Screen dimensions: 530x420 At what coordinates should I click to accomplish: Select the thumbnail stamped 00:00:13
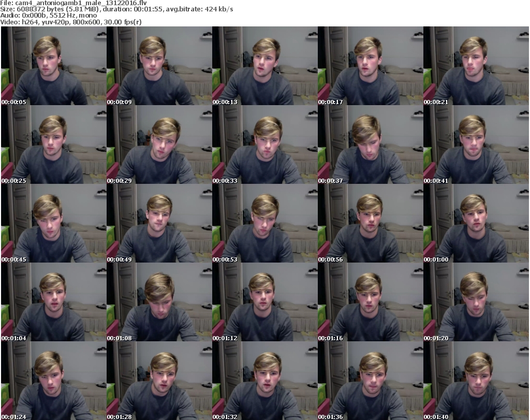265,66
